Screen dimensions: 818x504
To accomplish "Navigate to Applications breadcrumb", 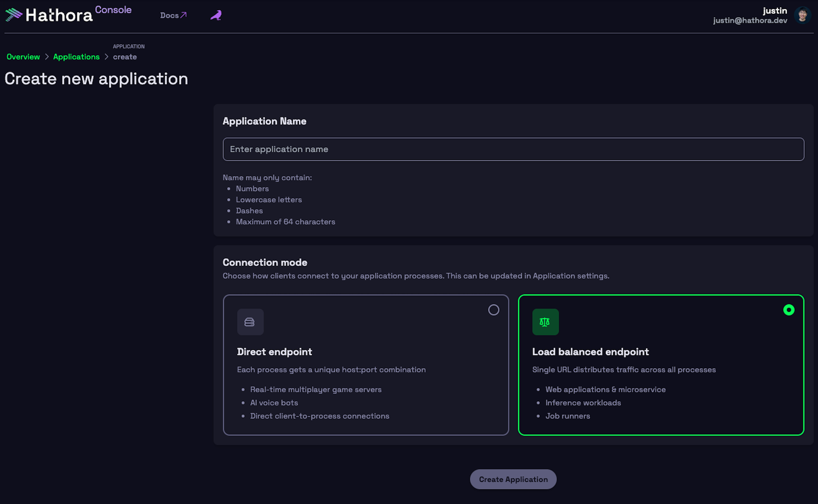I will (x=76, y=57).
